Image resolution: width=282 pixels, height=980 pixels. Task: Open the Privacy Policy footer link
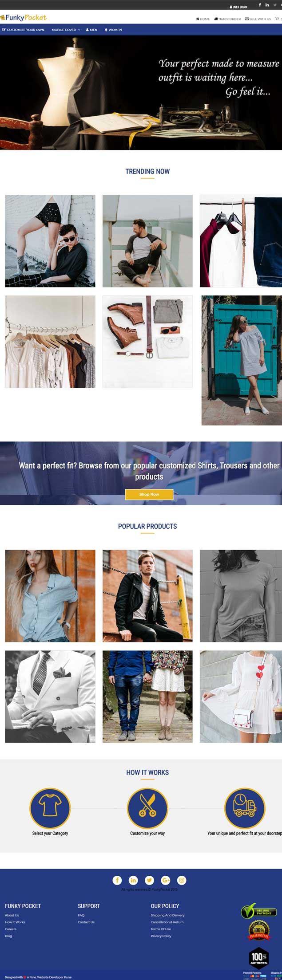[x=161, y=936]
